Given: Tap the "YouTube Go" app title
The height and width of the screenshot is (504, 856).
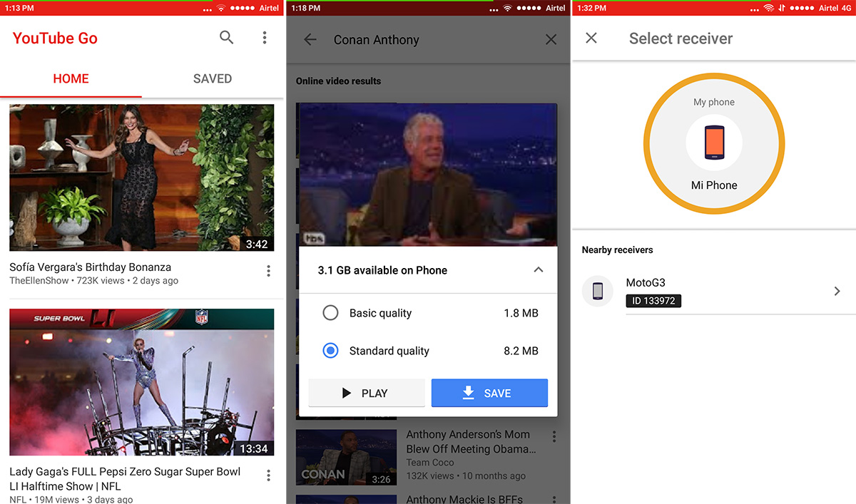Looking at the screenshot, I should (55, 38).
